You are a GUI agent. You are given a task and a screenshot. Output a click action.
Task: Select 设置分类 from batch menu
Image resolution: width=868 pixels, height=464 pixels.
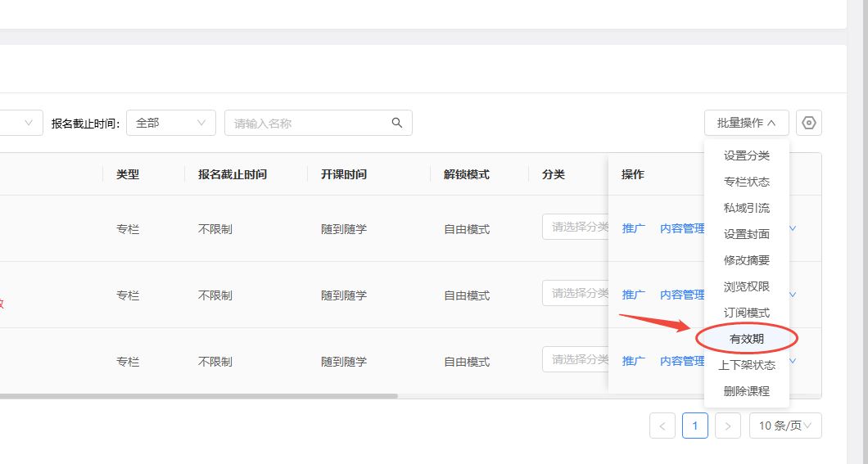[x=746, y=155]
